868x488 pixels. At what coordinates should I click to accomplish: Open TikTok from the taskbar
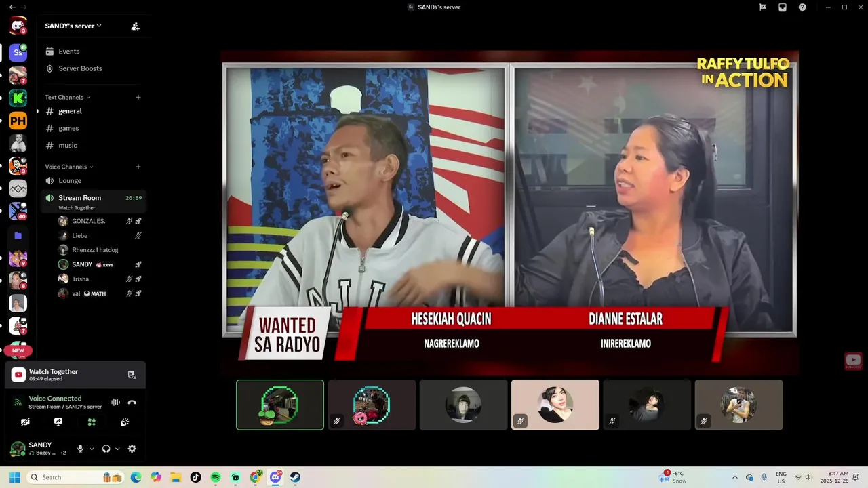tap(195, 477)
